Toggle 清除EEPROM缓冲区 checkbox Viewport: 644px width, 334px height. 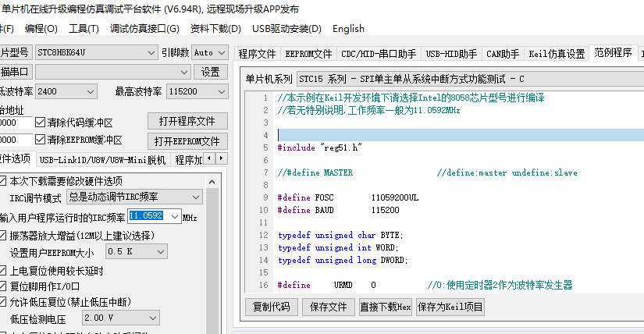pyautogui.click(x=40, y=140)
